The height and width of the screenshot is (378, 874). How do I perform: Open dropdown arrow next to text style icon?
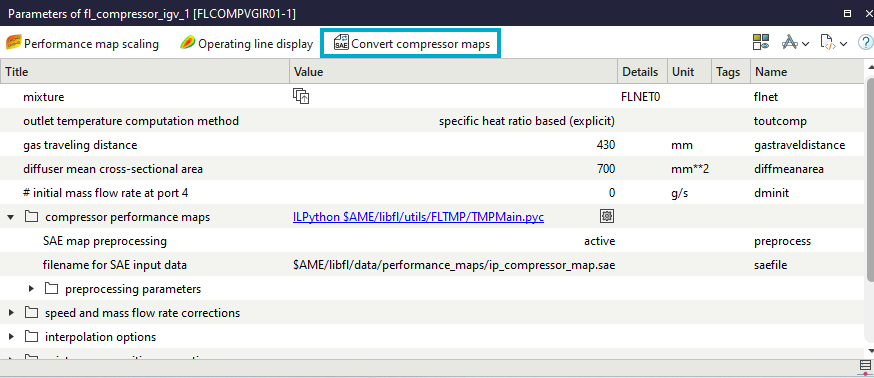806,43
